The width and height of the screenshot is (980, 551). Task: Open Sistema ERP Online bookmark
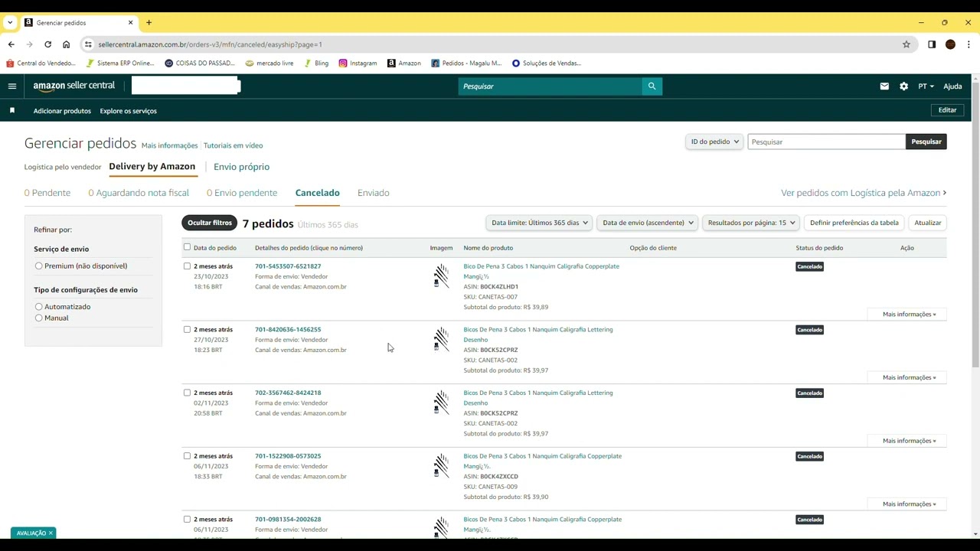point(120,63)
